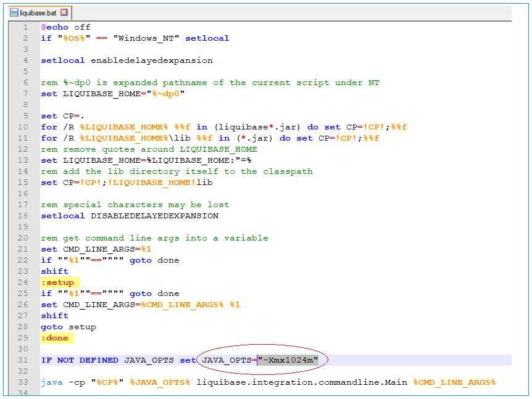Click comment 'rem remove quotes around LIQUIBASE_HOME'

click(x=149, y=149)
